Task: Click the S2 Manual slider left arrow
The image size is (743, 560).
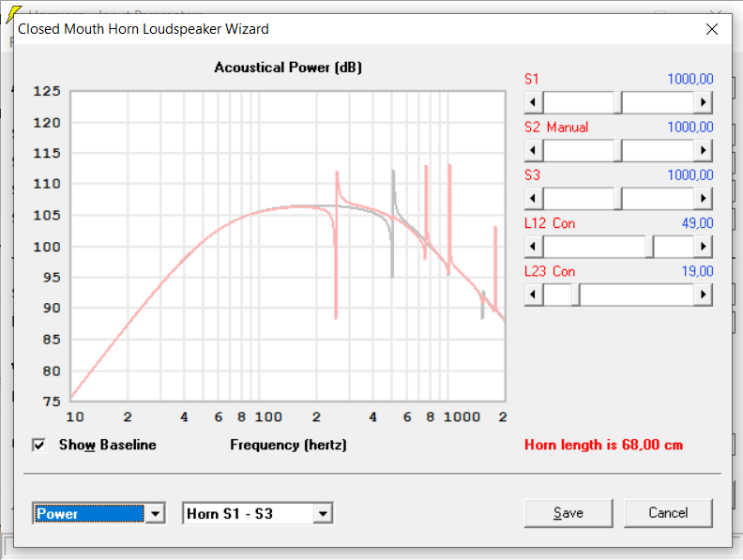Action: [x=534, y=151]
